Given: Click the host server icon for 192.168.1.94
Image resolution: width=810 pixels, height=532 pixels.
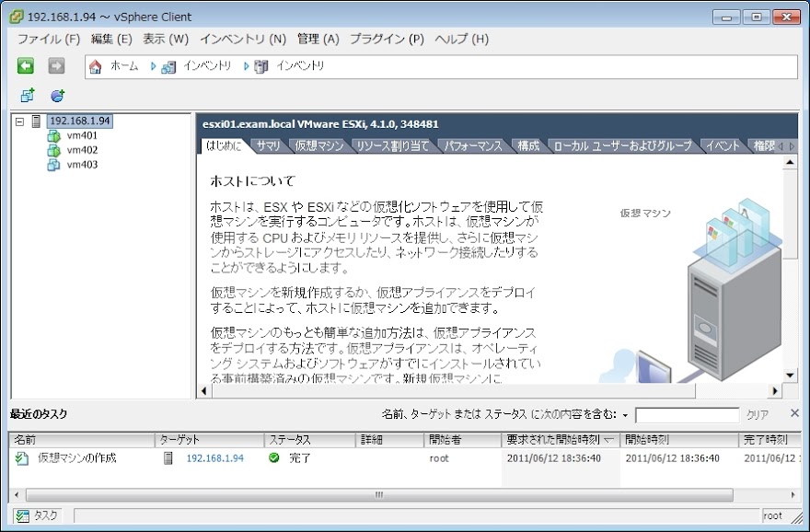Looking at the screenshot, I should [36, 121].
